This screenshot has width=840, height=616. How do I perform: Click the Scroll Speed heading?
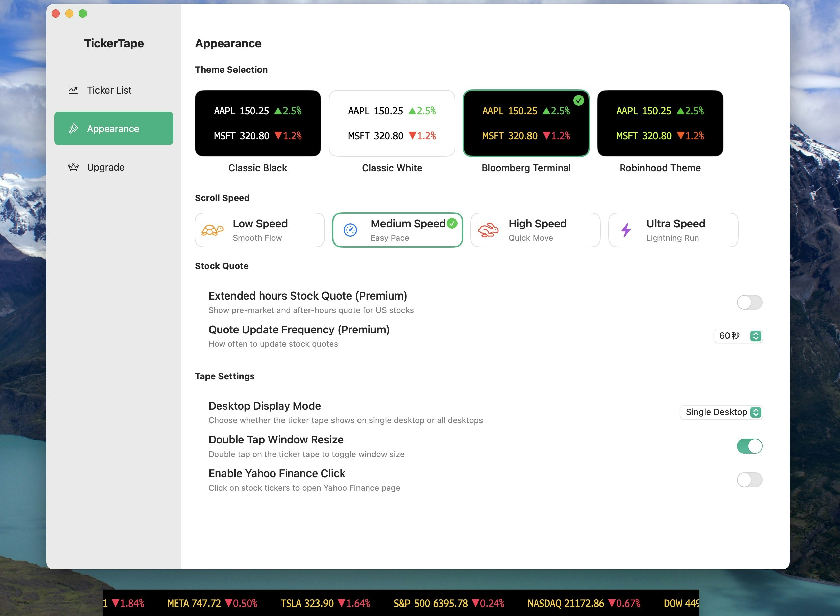click(x=222, y=198)
